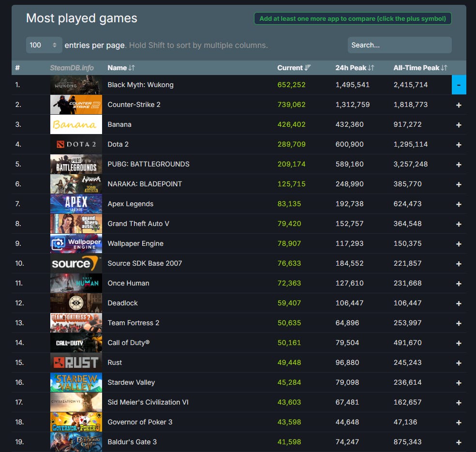Open NARAKA: BLADEPOINT name link
The image size is (476, 452).
click(145, 184)
